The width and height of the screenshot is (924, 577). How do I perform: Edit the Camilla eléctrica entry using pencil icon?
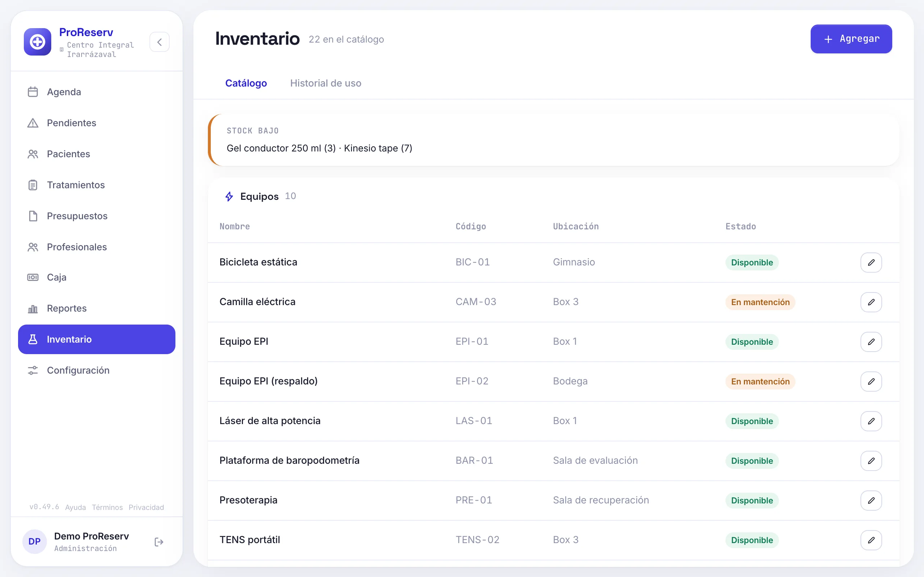pyautogui.click(x=871, y=302)
